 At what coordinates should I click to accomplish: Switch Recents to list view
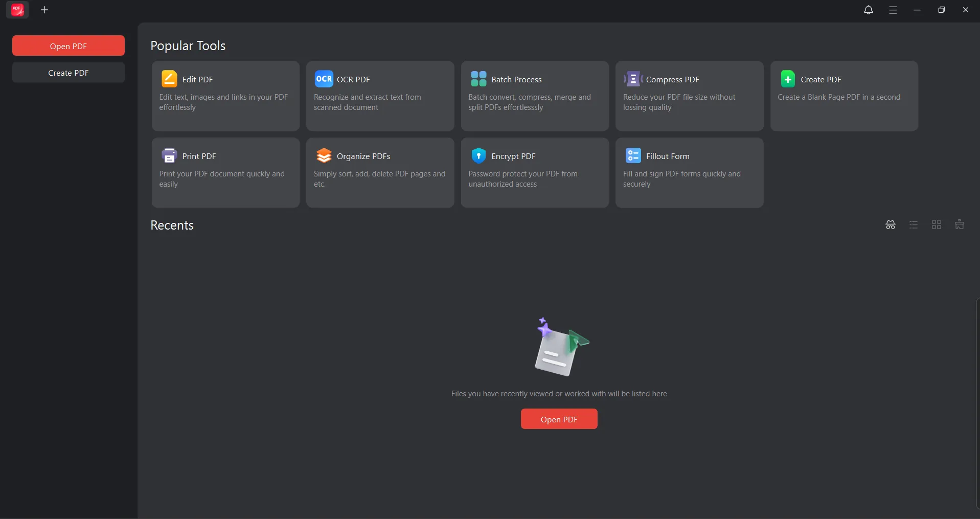click(914, 224)
